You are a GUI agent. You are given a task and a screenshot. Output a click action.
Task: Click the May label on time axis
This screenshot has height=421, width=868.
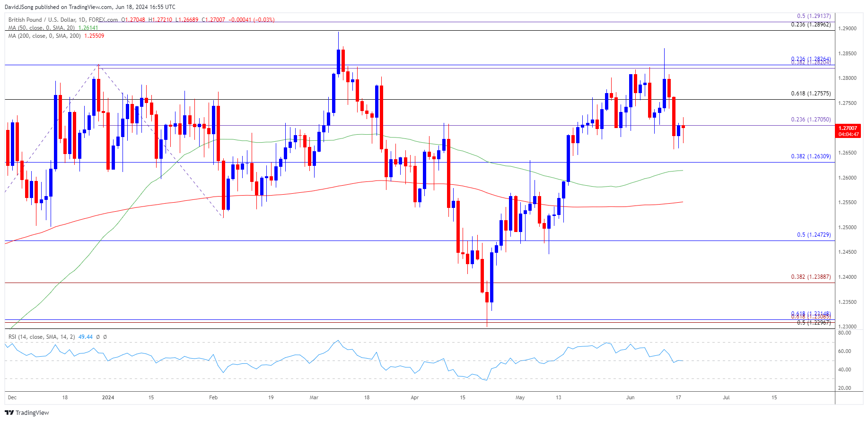[x=520, y=397]
